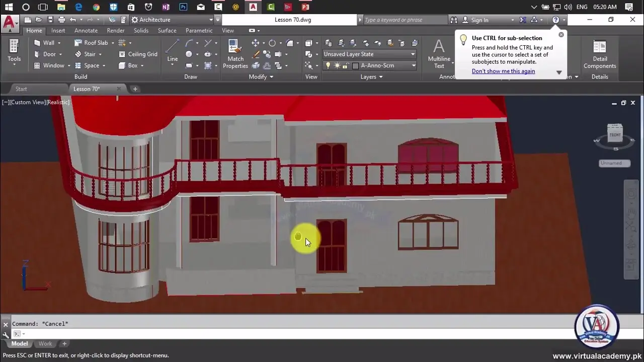Select the Wall tool

44,43
